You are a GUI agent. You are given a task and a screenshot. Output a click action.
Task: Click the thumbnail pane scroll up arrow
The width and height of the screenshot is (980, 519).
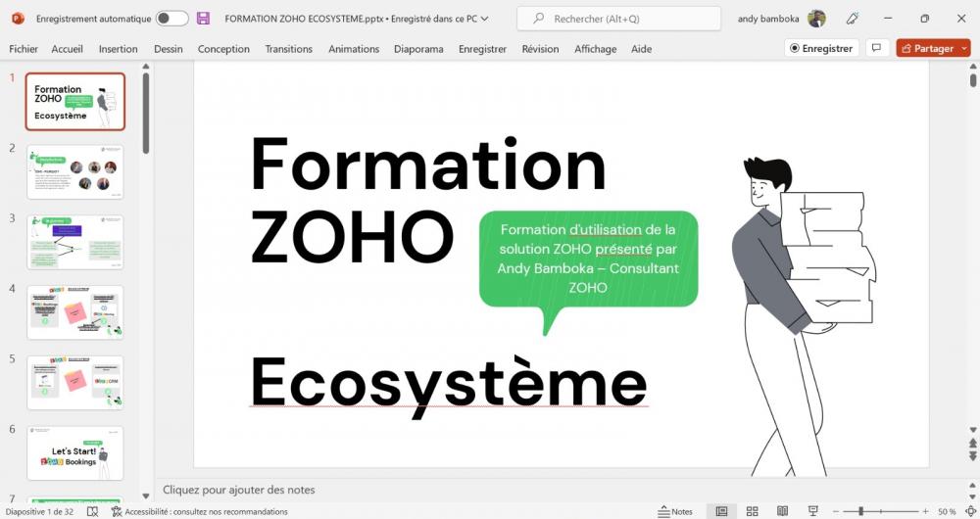tap(146, 67)
